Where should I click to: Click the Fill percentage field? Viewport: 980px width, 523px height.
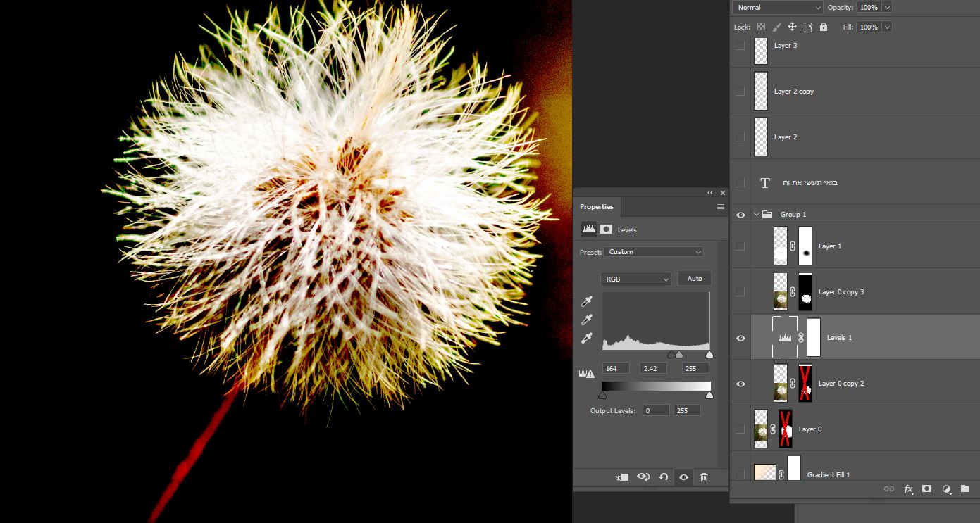(x=869, y=27)
